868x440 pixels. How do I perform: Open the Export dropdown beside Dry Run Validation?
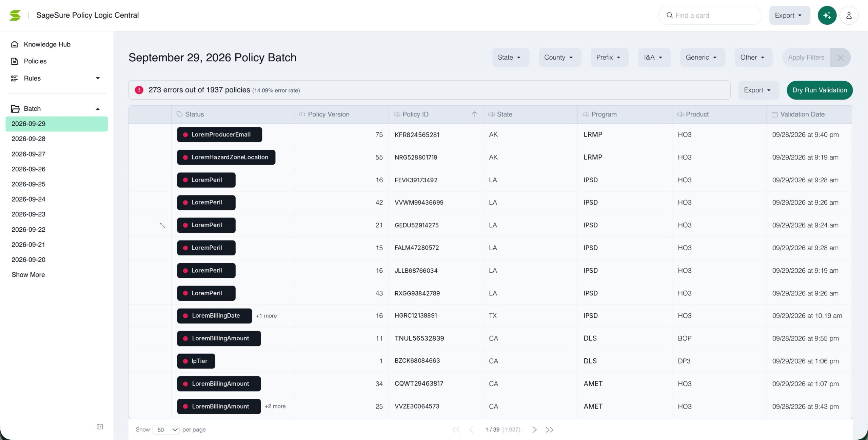pos(758,90)
